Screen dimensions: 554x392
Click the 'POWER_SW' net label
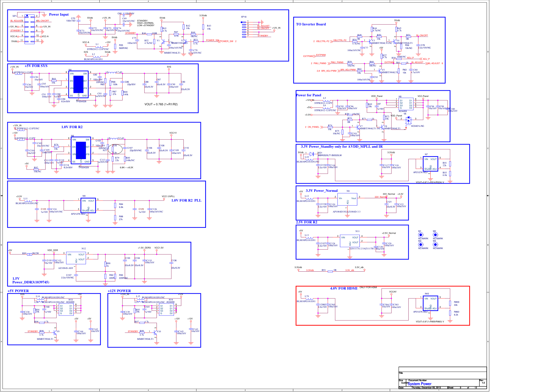213,40
